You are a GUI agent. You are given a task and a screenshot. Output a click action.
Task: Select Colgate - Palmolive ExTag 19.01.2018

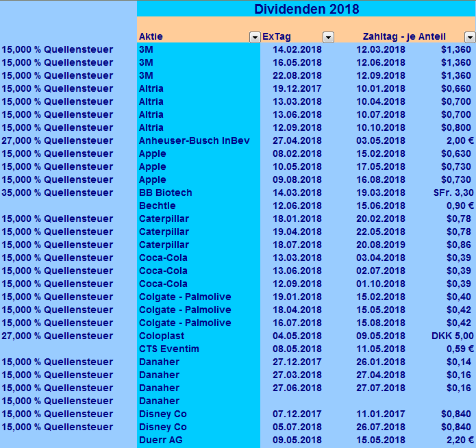[x=297, y=297]
